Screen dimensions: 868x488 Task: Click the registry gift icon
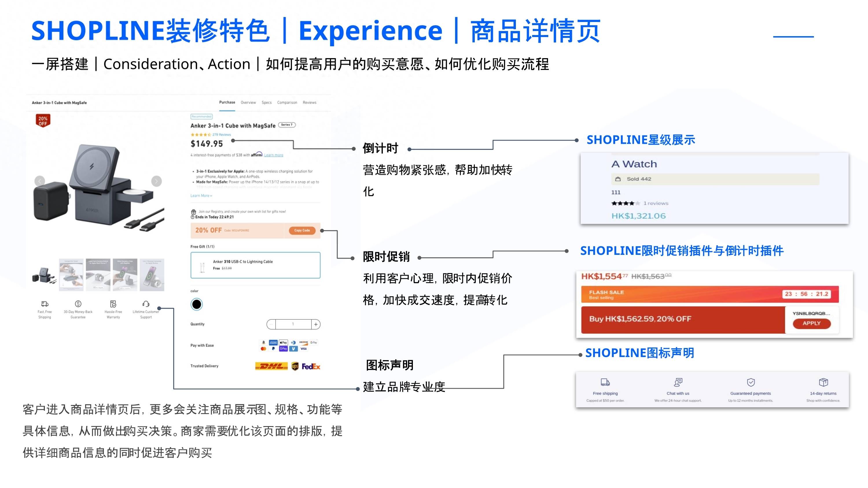click(193, 212)
